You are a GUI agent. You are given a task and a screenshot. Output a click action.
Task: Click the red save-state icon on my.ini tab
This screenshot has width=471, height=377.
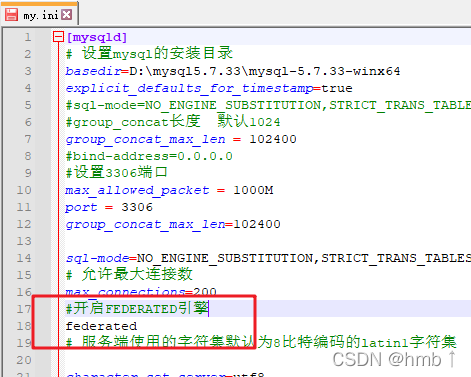point(11,15)
